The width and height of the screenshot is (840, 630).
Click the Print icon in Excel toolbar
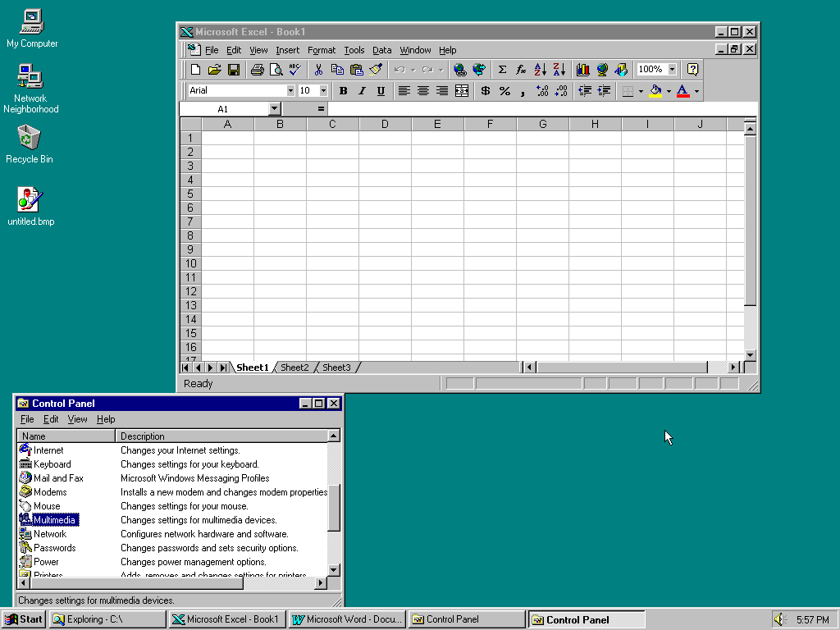[257, 70]
